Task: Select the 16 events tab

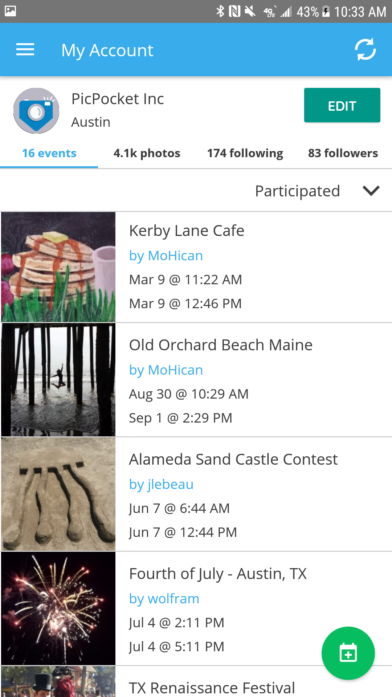Action: tap(49, 153)
